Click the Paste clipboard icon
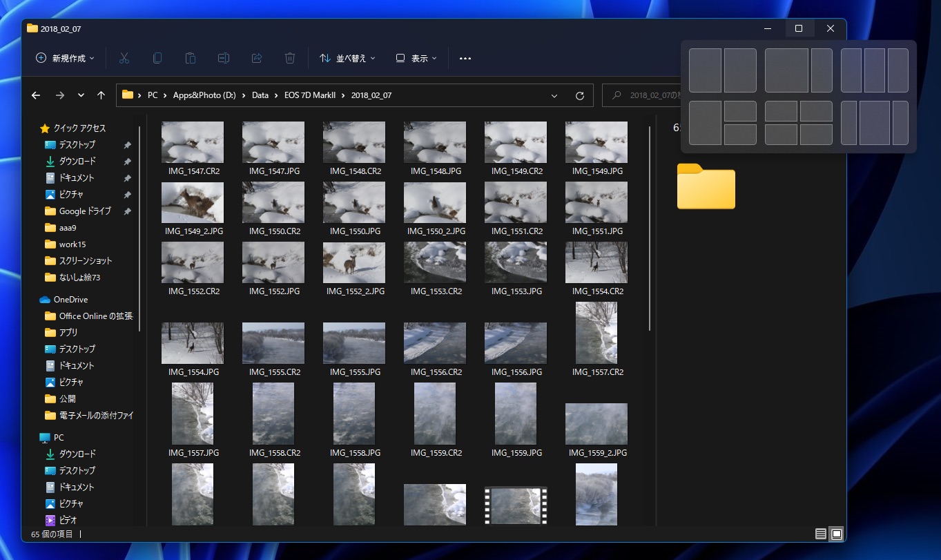 coord(191,59)
